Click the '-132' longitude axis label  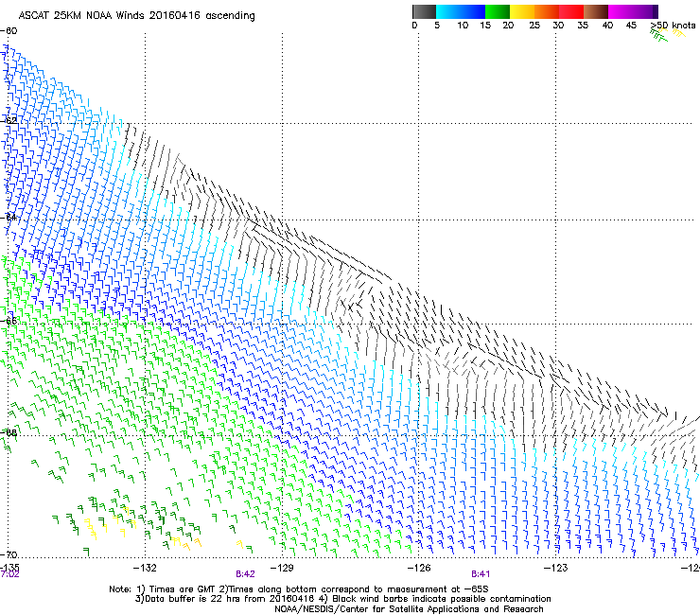click(145, 568)
